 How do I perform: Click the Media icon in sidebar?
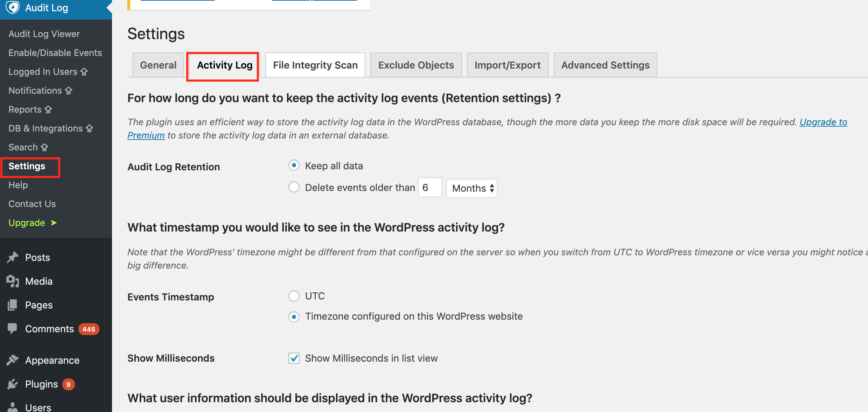click(13, 281)
